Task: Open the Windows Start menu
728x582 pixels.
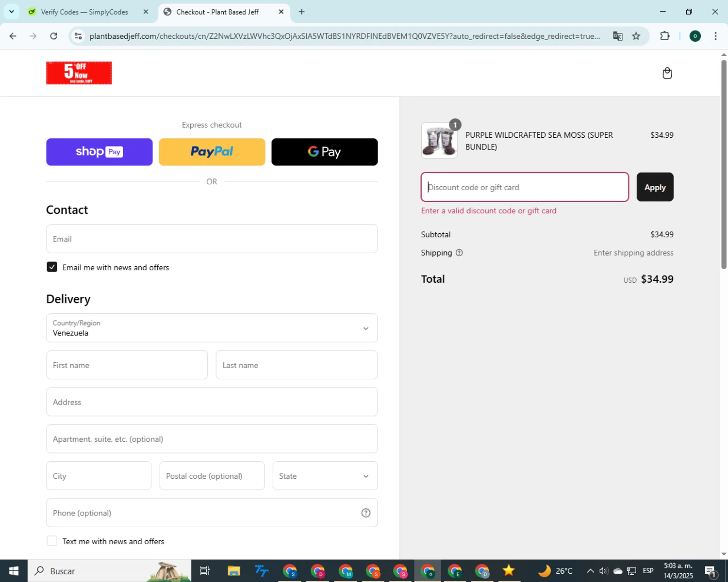Action: click(14, 571)
